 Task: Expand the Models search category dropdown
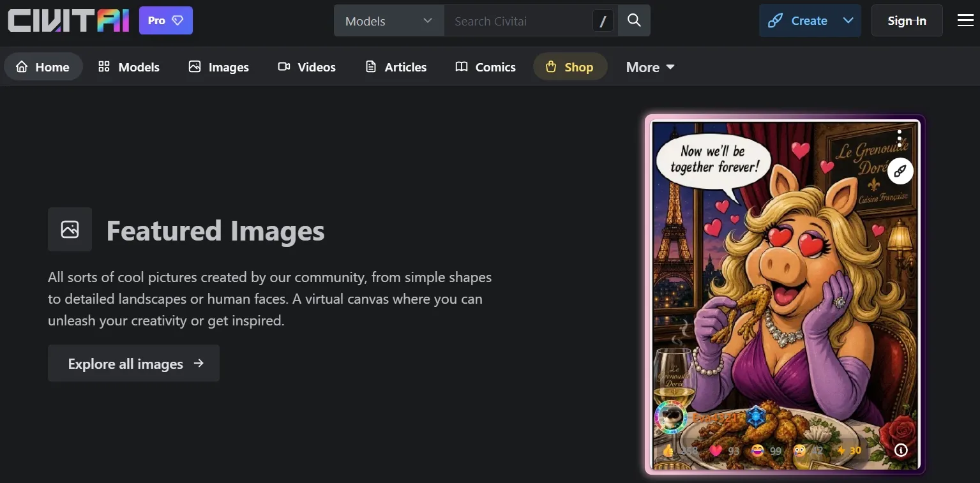(389, 20)
